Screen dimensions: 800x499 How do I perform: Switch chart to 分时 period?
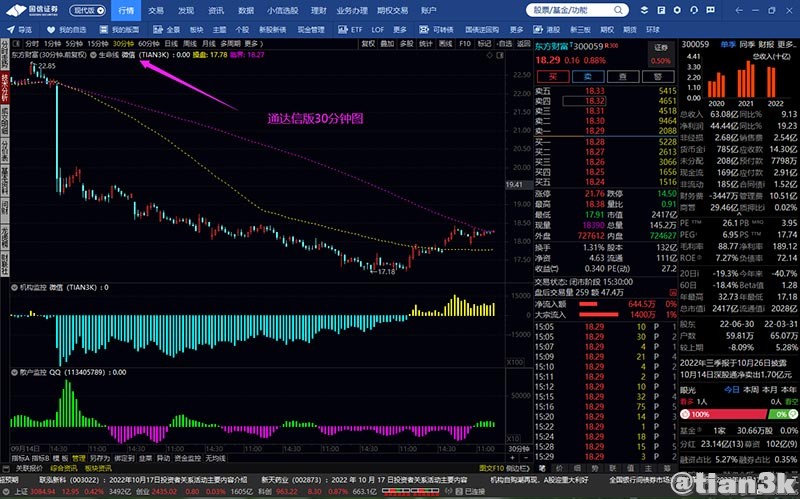tap(32, 44)
